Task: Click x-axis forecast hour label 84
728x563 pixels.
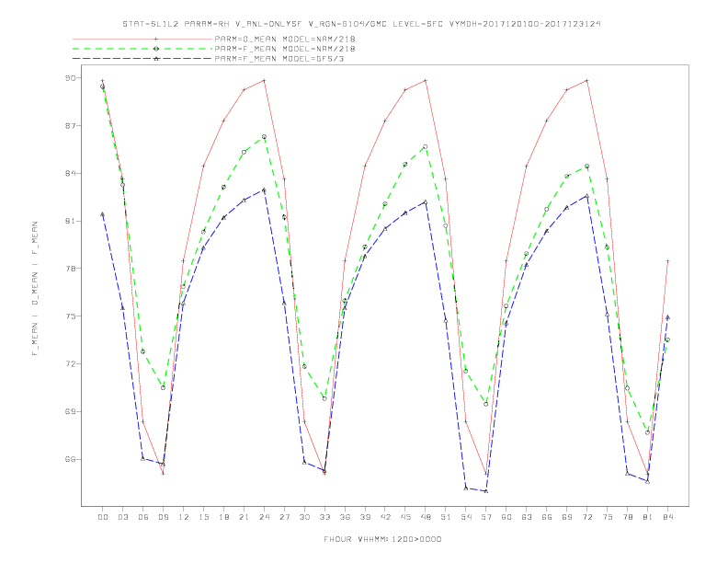Action: point(667,517)
